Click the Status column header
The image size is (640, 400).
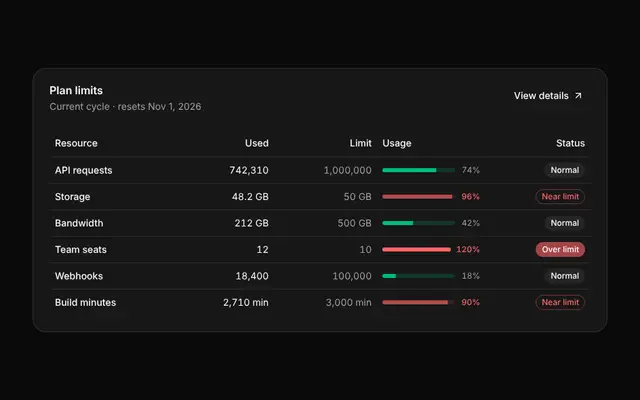[x=570, y=143]
